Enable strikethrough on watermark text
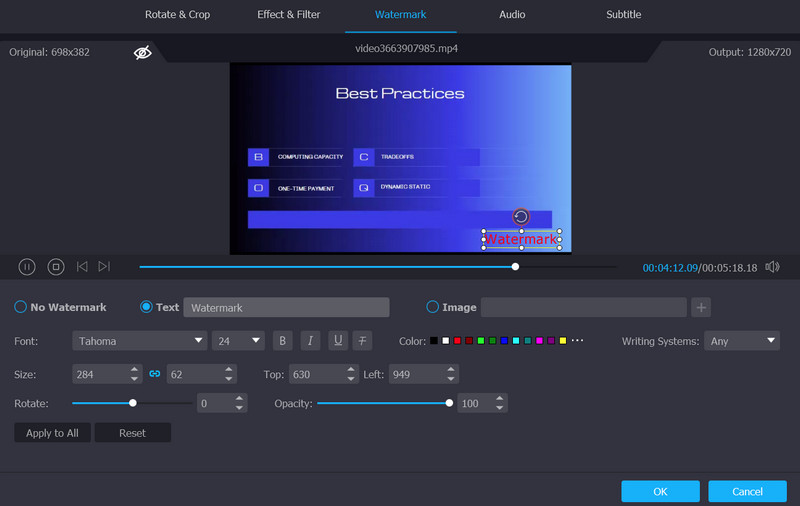 click(363, 341)
